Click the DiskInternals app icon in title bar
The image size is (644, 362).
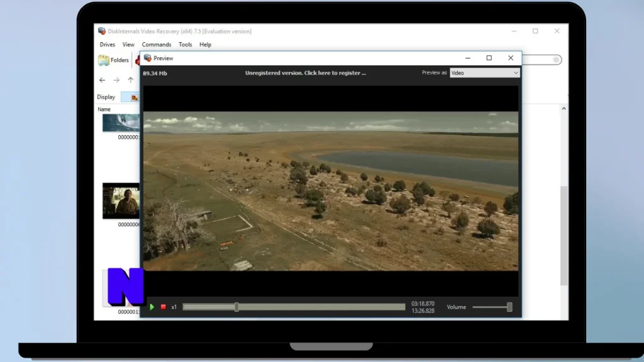(101, 31)
